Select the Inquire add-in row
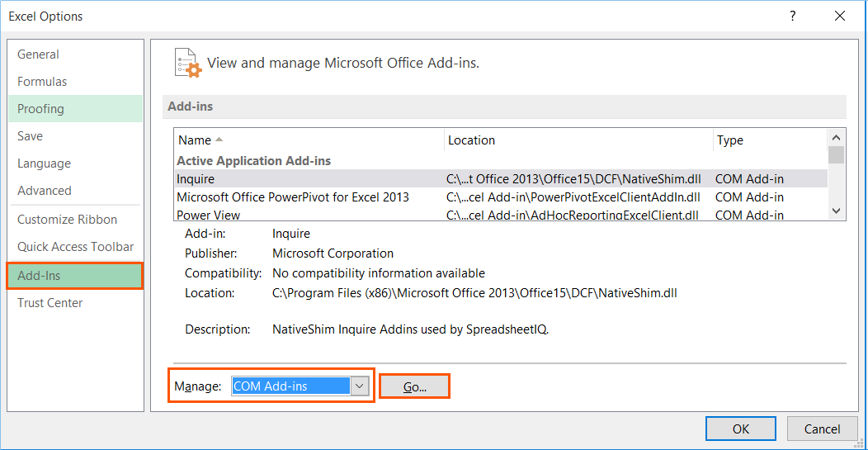Screen dimensions: 868x450 501,179
